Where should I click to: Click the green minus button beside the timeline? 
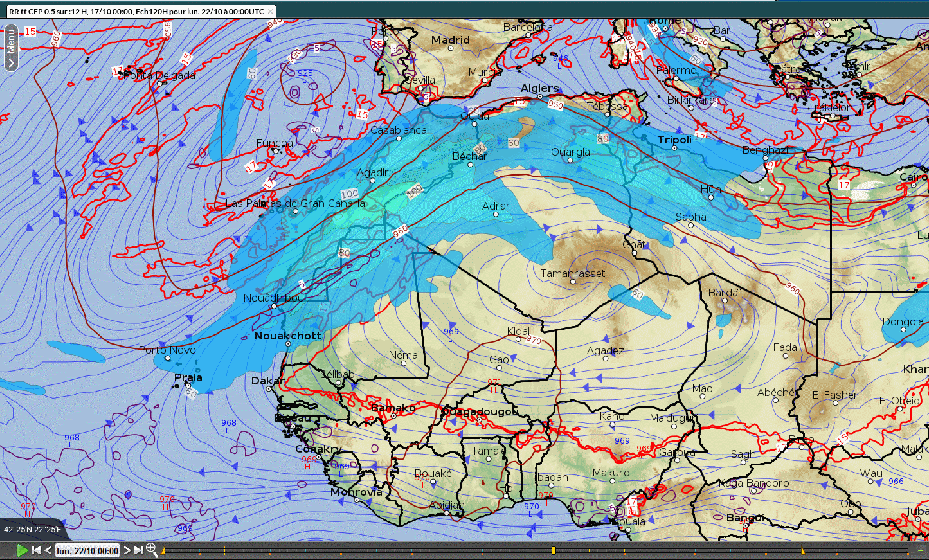(921, 550)
